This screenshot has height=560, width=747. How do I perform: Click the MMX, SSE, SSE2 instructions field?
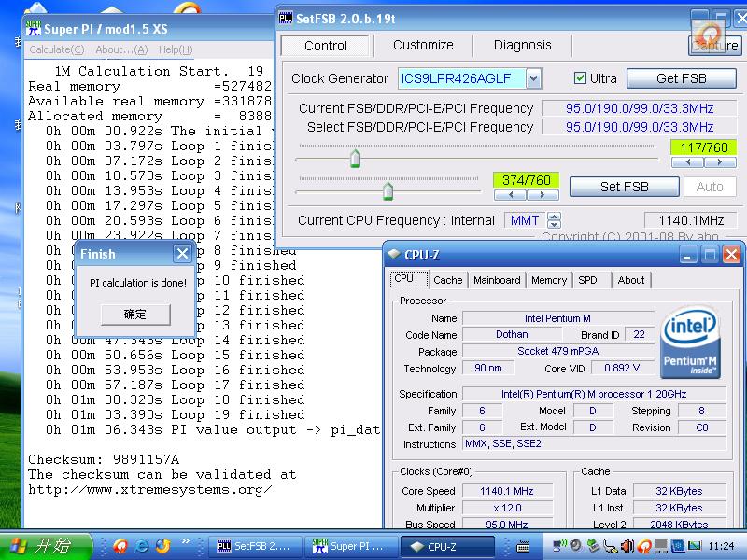tap(594, 444)
